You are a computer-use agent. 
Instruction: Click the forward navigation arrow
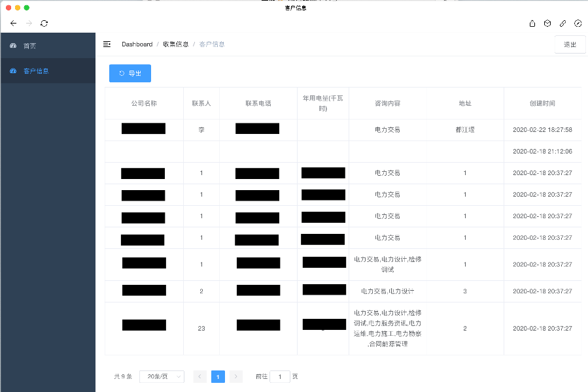29,23
